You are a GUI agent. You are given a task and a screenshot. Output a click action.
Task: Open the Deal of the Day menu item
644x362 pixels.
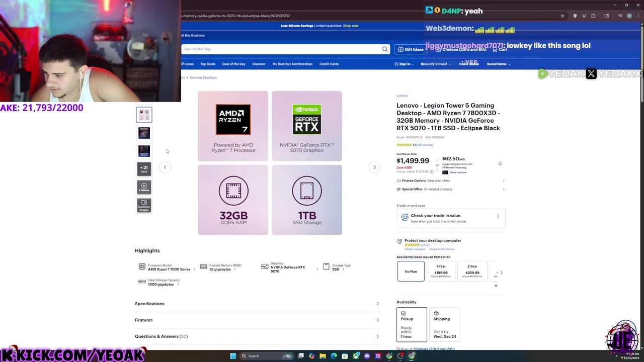coord(234,64)
